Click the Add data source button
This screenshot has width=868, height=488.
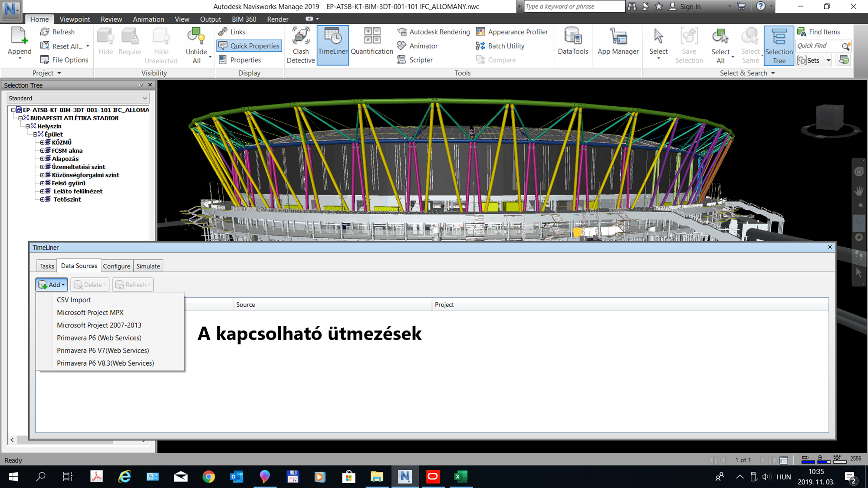click(x=51, y=285)
